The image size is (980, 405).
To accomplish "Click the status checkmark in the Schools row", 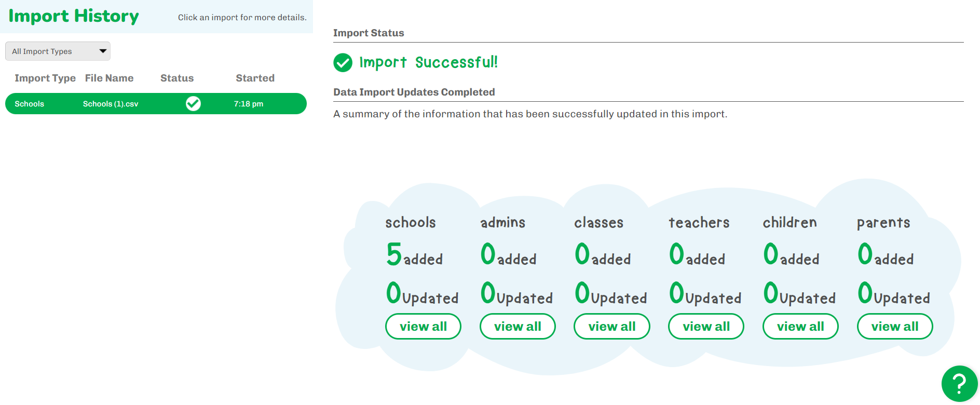I will click(193, 104).
